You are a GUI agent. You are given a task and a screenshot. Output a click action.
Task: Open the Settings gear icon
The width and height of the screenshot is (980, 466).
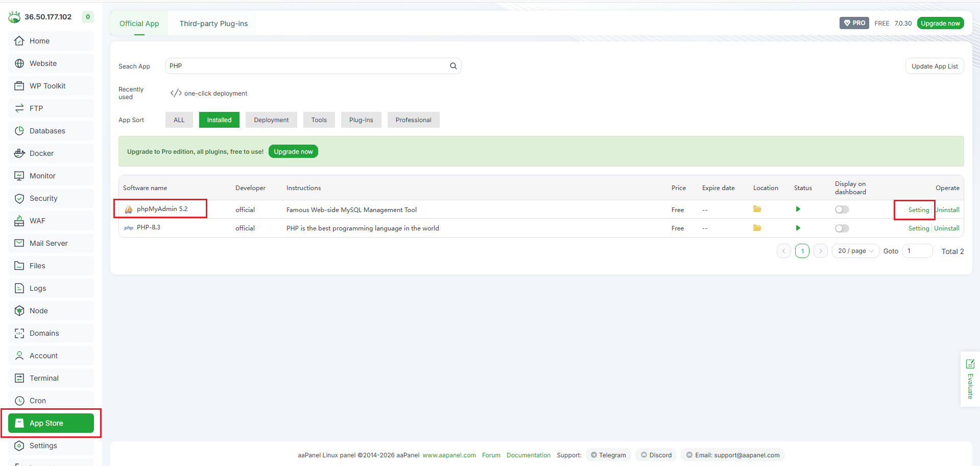coord(19,446)
